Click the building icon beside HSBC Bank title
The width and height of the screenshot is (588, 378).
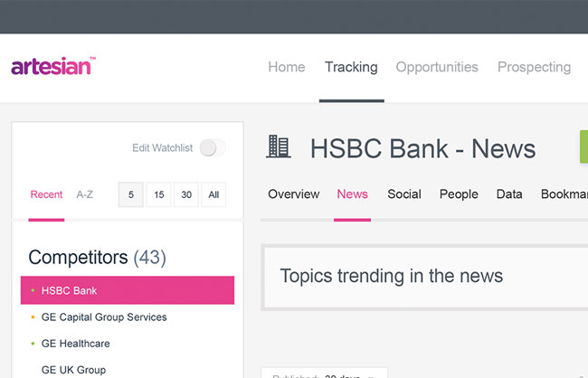[x=279, y=147]
